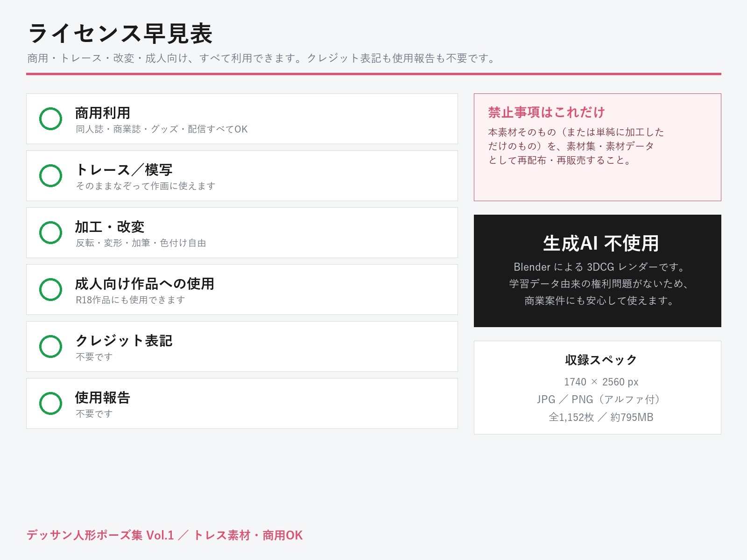Viewport: 747px width, 560px height.
Task: Select the 使用報告 heading
Action: pos(103,398)
